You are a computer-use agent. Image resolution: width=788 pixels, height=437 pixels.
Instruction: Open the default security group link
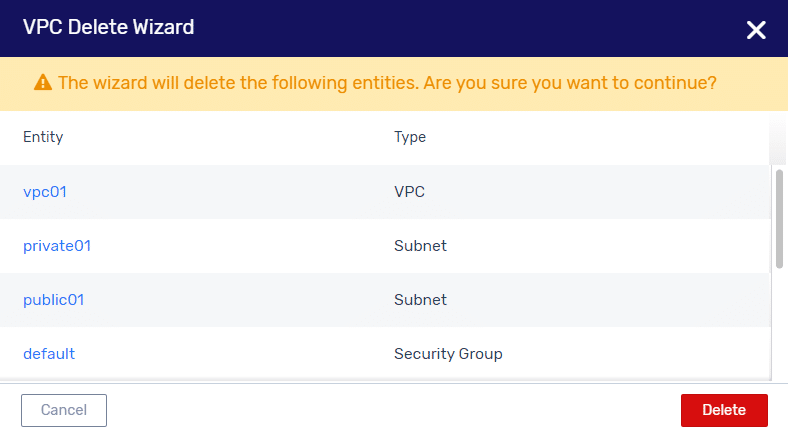[49, 354]
